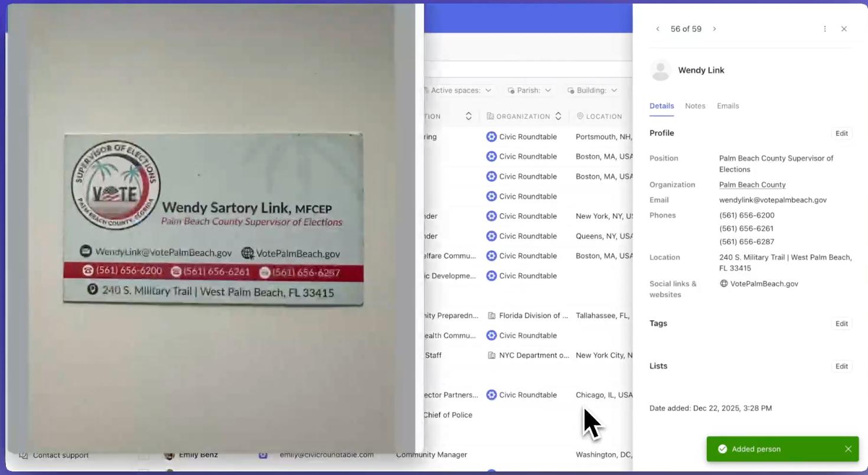The height and width of the screenshot is (475, 868).
Task: Click the pin icon in the Location header
Action: point(580,116)
